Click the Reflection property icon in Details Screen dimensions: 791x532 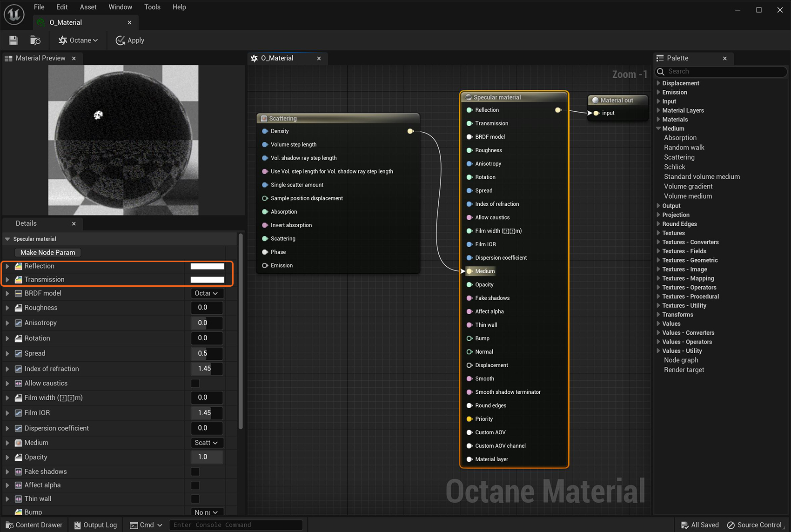click(19, 266)
